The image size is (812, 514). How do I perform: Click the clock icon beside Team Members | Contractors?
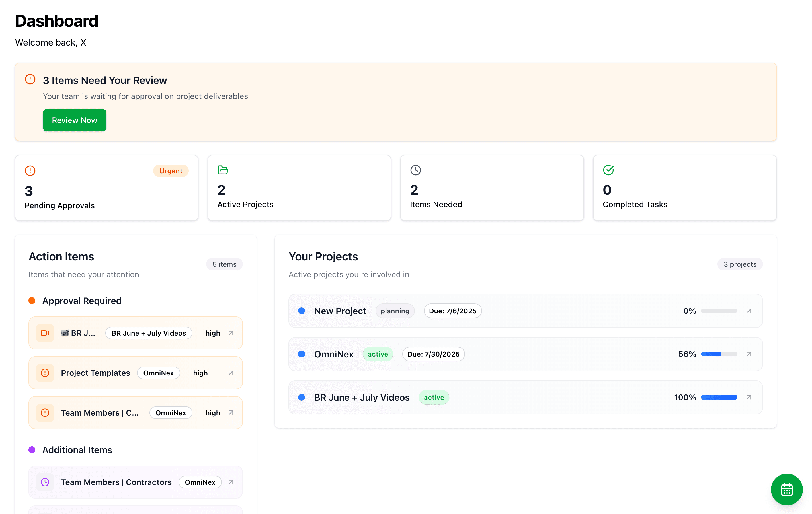45,482
